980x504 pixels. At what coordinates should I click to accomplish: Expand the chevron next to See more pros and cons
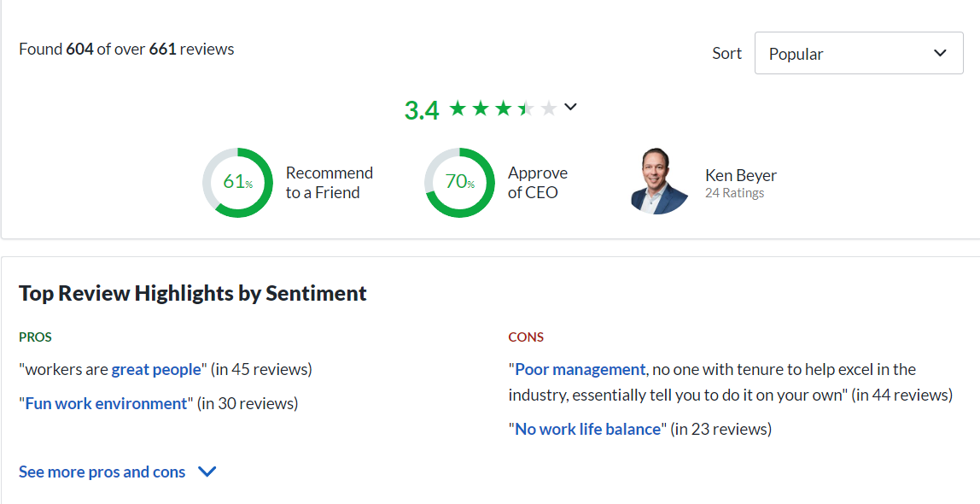pyautogui.click(x=207, y=472)
